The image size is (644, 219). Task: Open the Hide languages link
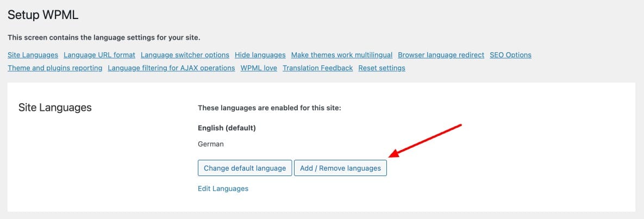[x=260, y=55]
